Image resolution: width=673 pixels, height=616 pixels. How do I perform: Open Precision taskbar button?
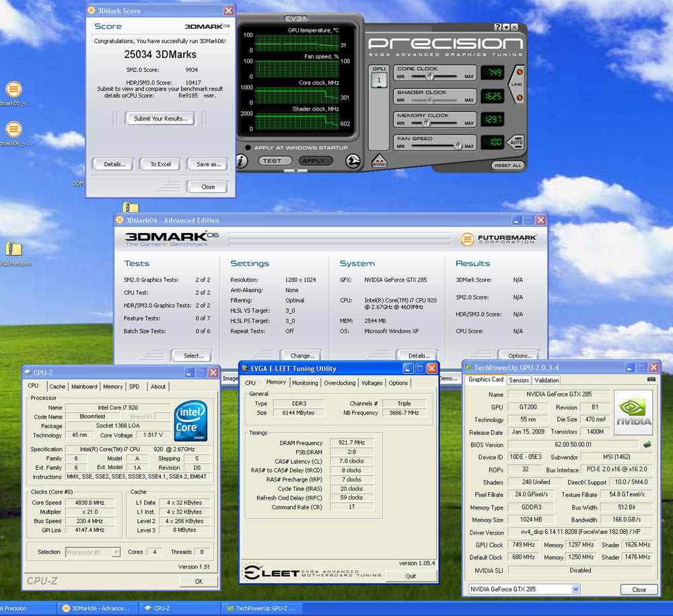coord(28,609)
